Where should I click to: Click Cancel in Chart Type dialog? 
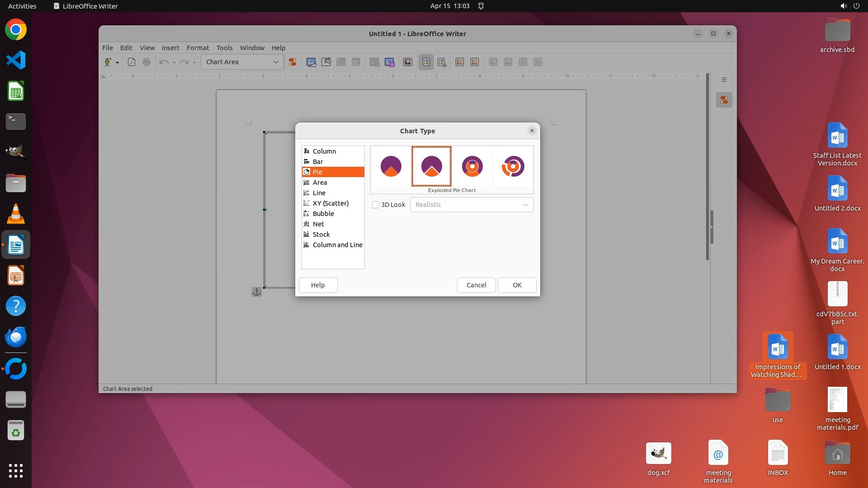(x=476, y=285)
